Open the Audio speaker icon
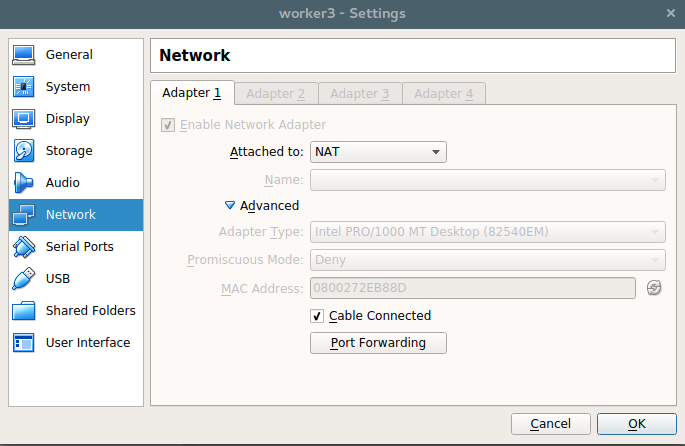The height and width of the screenshot is (446, 685). (x=24, y=183)
